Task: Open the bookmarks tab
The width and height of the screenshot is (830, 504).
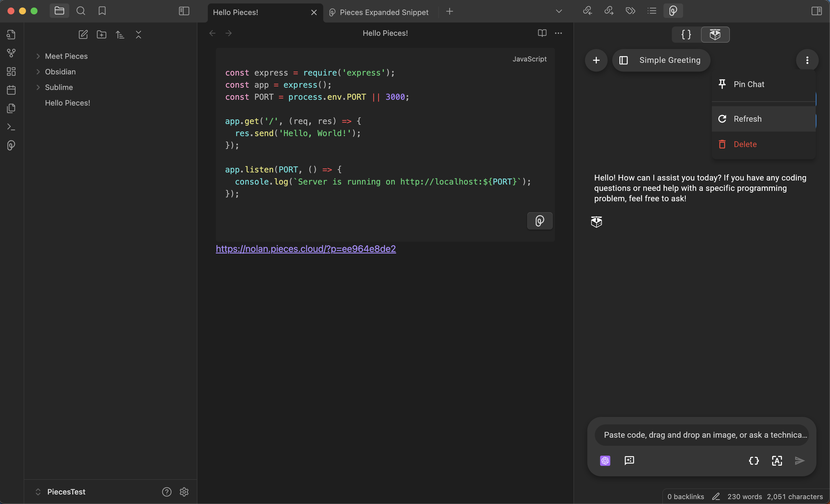Action: 102,11
